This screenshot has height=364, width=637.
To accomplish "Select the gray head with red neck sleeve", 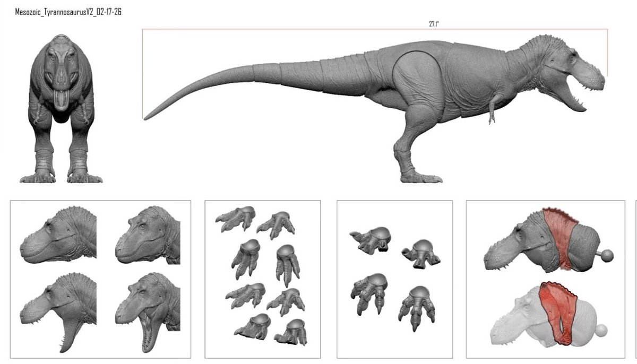I will click(548, 240).
